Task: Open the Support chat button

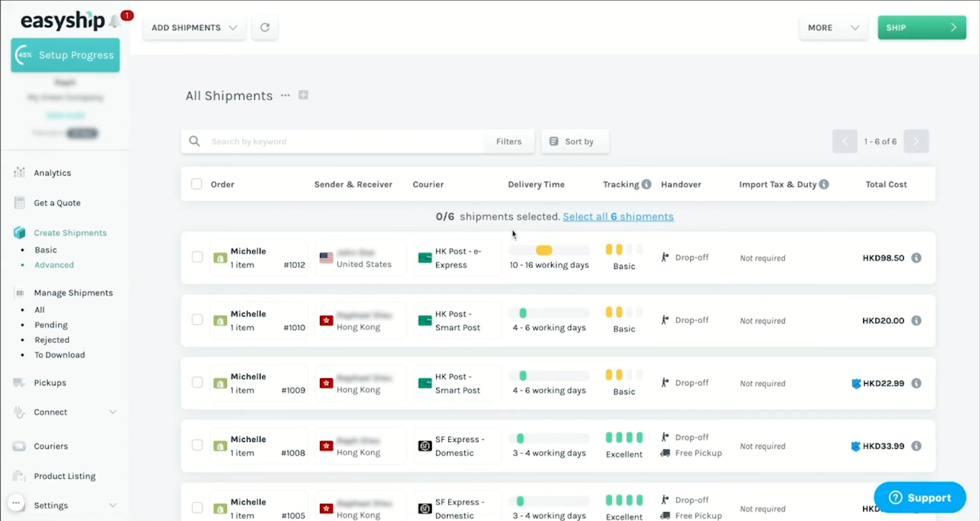Action: 920,497
